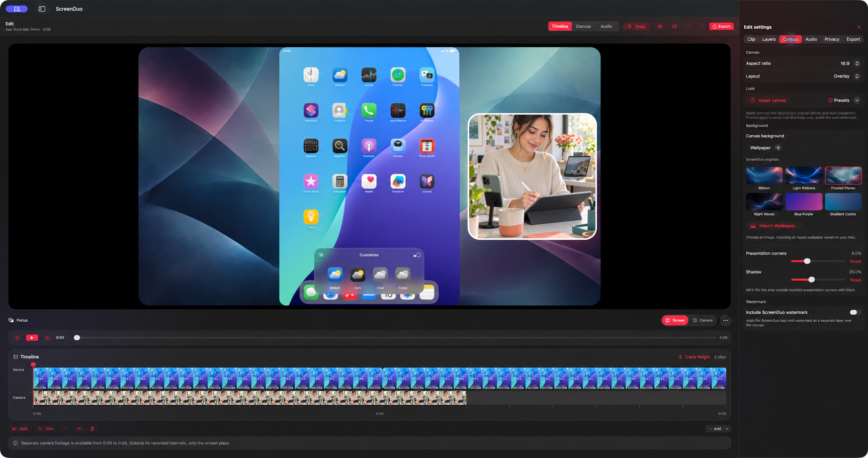Click the Track height control

coord(694,357)
